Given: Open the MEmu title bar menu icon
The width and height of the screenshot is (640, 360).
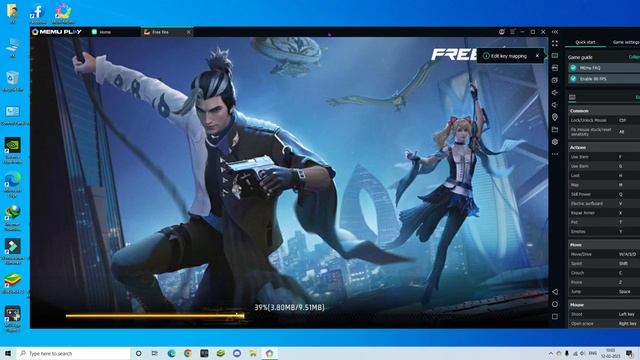Looking at the screenshot, I should [512, 32].
